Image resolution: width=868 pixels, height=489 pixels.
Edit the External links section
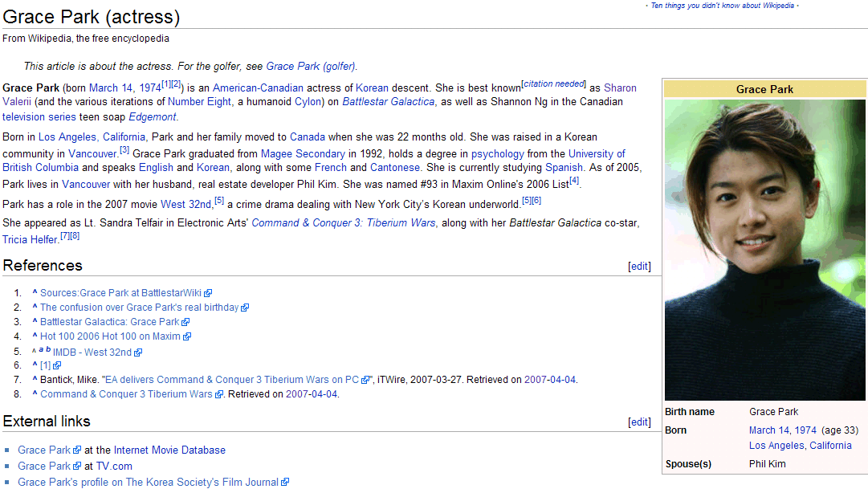tap(639, 422)
